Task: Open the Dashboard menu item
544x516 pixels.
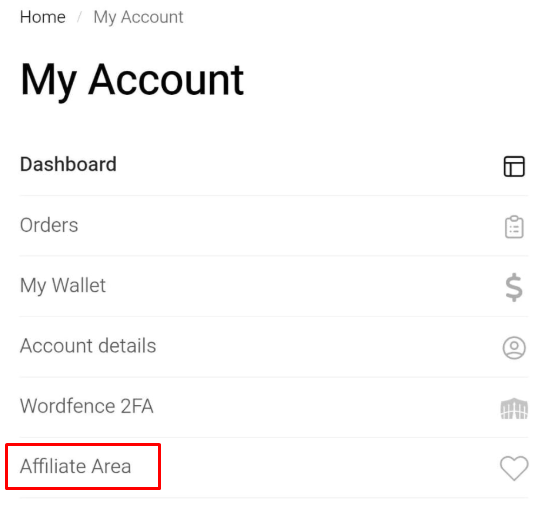Action: (274, 165)
